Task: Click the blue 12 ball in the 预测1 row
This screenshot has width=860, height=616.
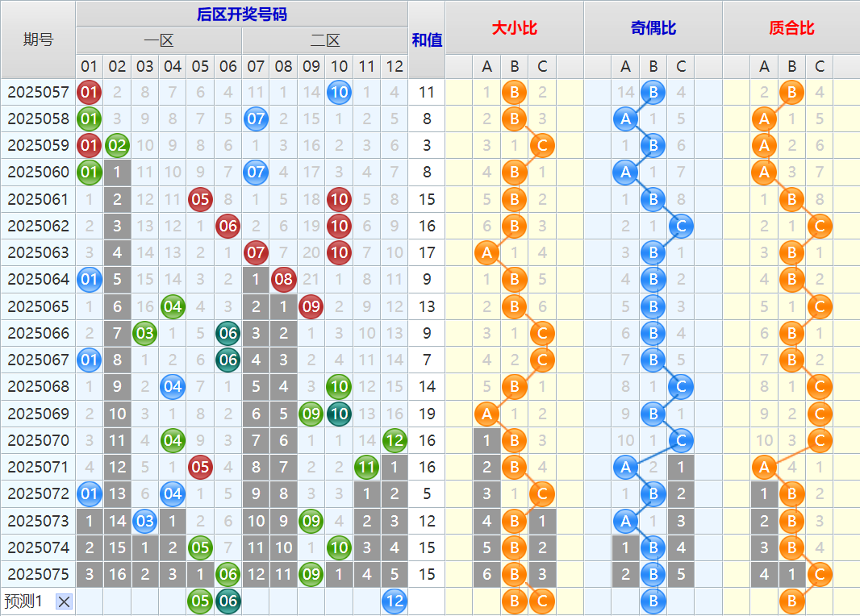Action: click(395, 601)
